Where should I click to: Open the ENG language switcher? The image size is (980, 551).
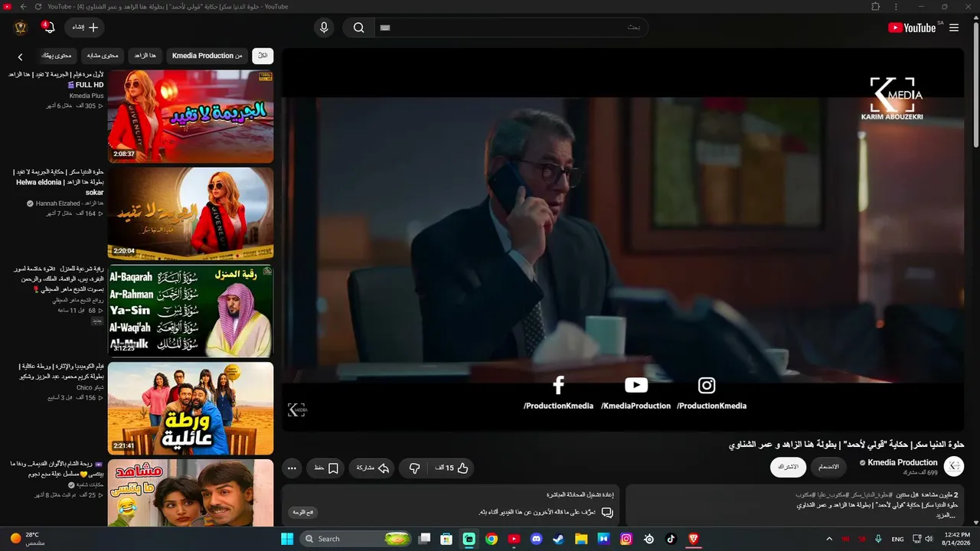(x=898, y=539)
